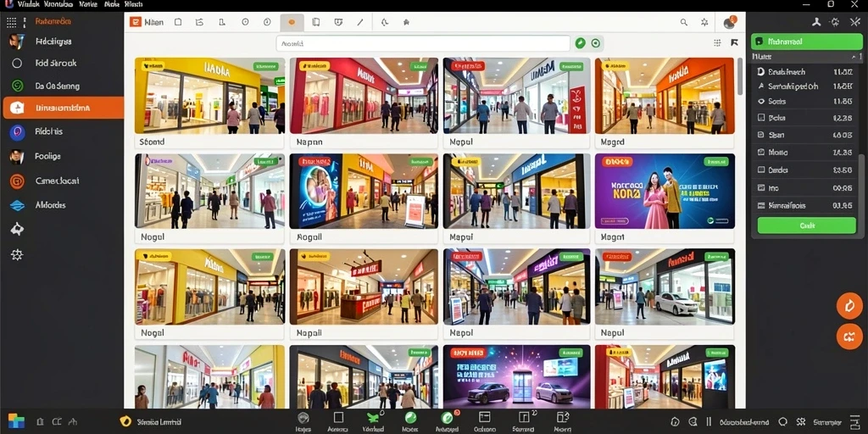Open the purple circle icon sidebar entry
This screenshot has width=868, height=434.
(x=17, y=131)
